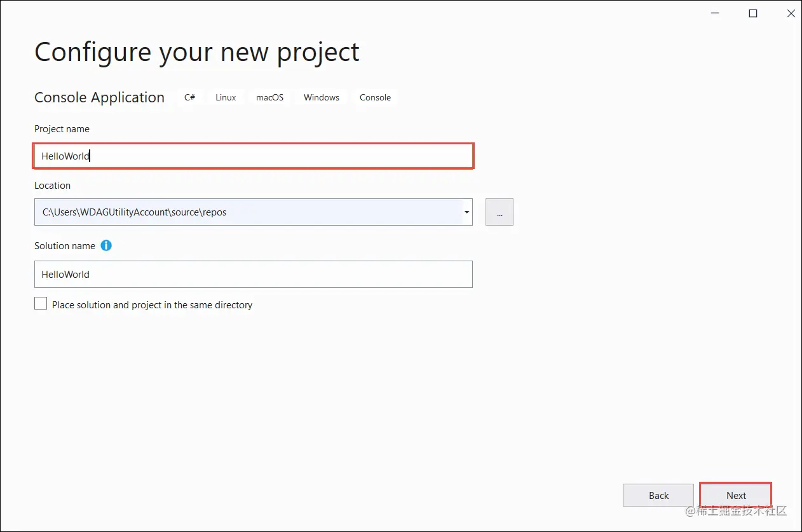Select the Windows platform tag
The width and height of the screenshot is (802, 532).
click(321, 97)
